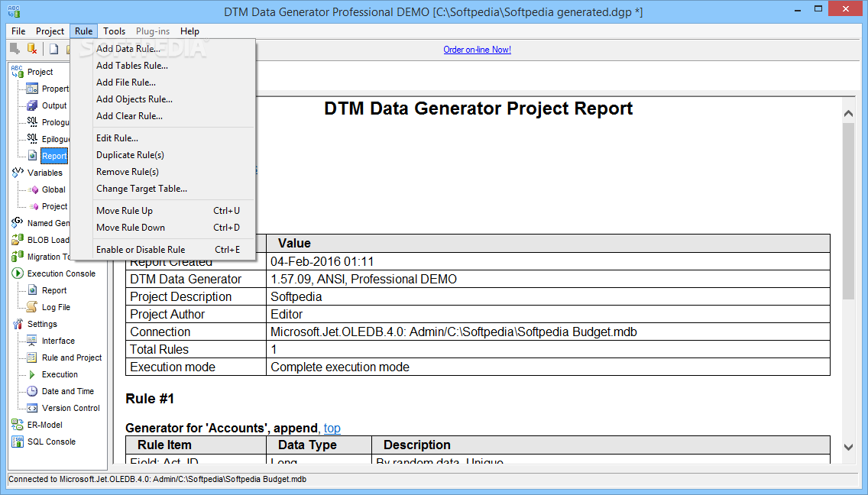Click the new blank project toolbar icon
Image resolution: width=868 pixels, height=495 pixels.
tap(53, 49)
